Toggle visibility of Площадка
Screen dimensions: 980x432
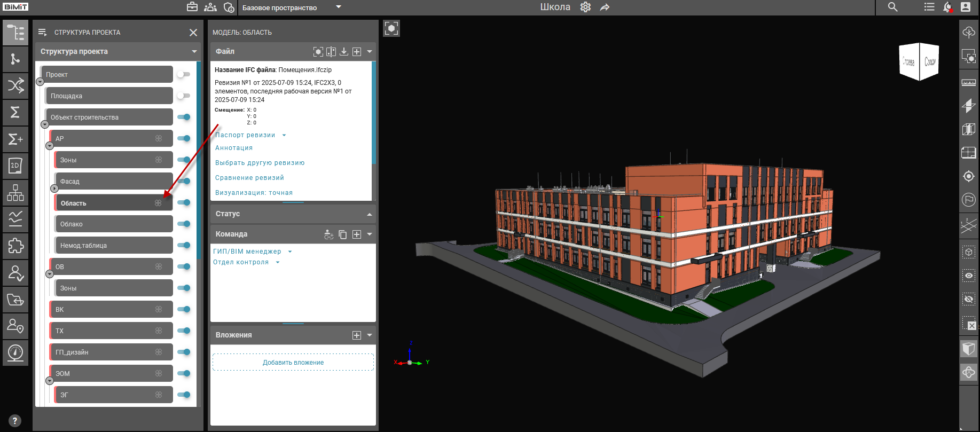(x=183, y=96)
